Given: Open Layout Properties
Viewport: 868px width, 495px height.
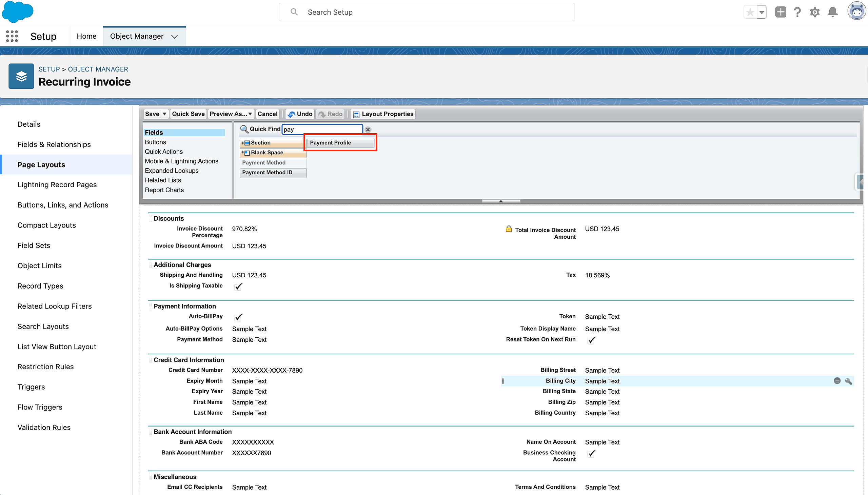Looking at the screenshot, I should (x=383, y=114).
